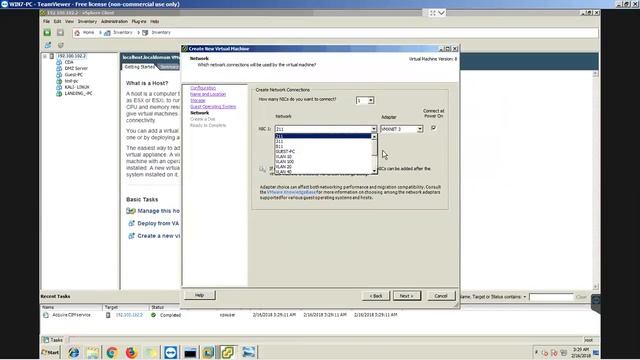
Task: Open the NIC 1 Network dropdown arrow
Action: [x=373, y=129]
